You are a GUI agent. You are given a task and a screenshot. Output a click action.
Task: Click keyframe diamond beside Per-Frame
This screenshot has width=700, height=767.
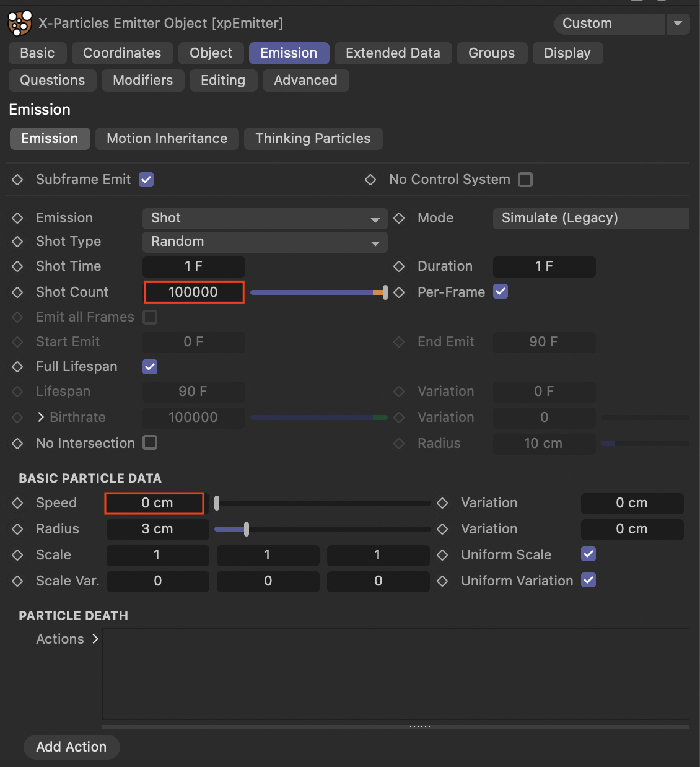(399, 292)
